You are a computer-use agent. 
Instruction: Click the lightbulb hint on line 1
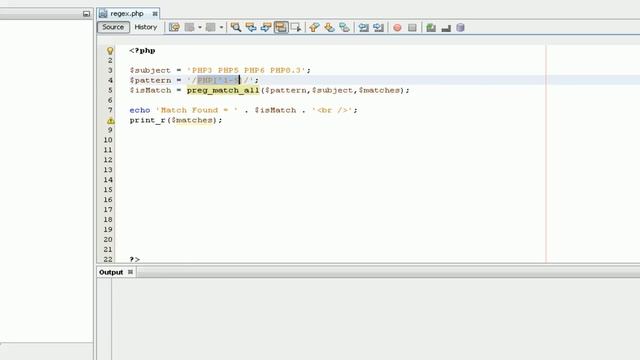110,51
